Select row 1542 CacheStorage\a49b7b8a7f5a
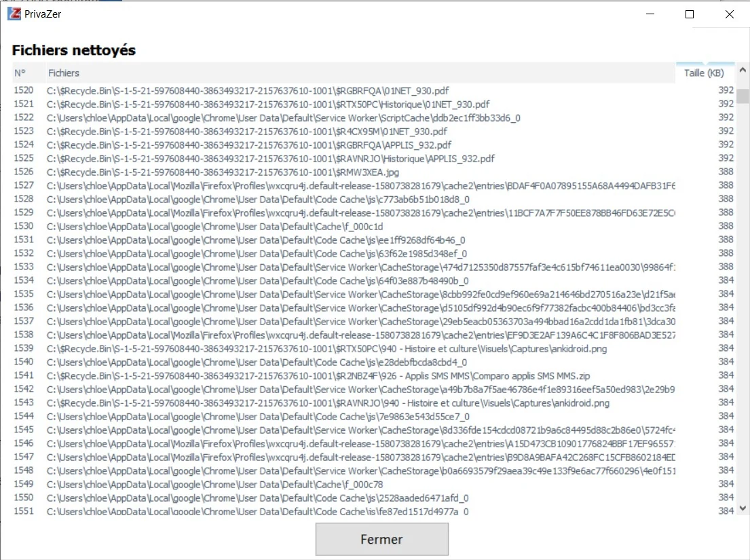Viewport: 750px width, 560px height. click(x=373, y=389)
